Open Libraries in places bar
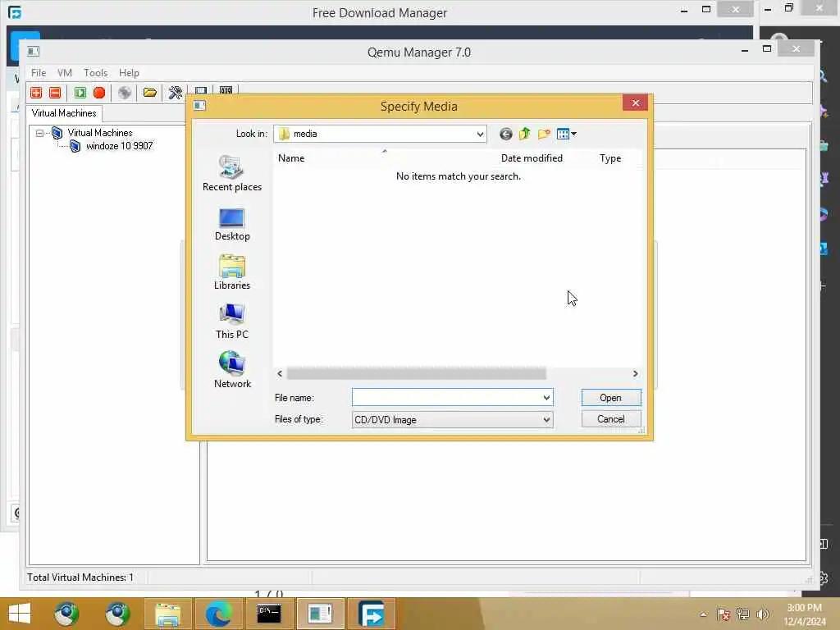 pyautogui.click(x=232, y=272)
